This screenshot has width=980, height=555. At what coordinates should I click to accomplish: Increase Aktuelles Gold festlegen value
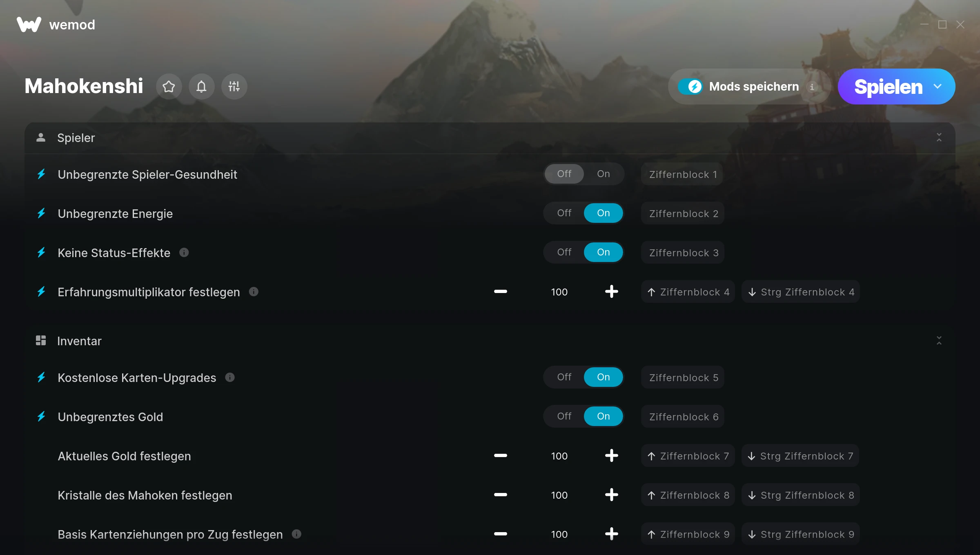(611, 455)
